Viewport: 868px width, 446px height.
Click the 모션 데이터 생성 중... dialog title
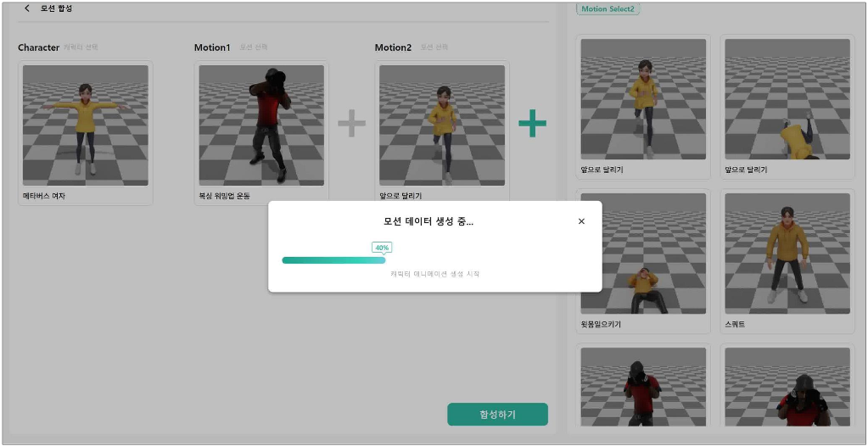point(428,222)
